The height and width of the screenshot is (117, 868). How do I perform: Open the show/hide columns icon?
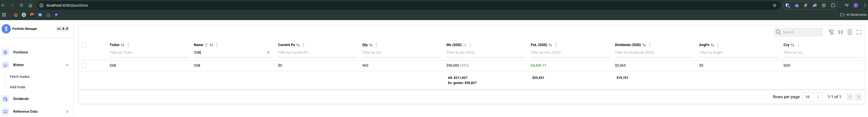click(x=840, y=32)
